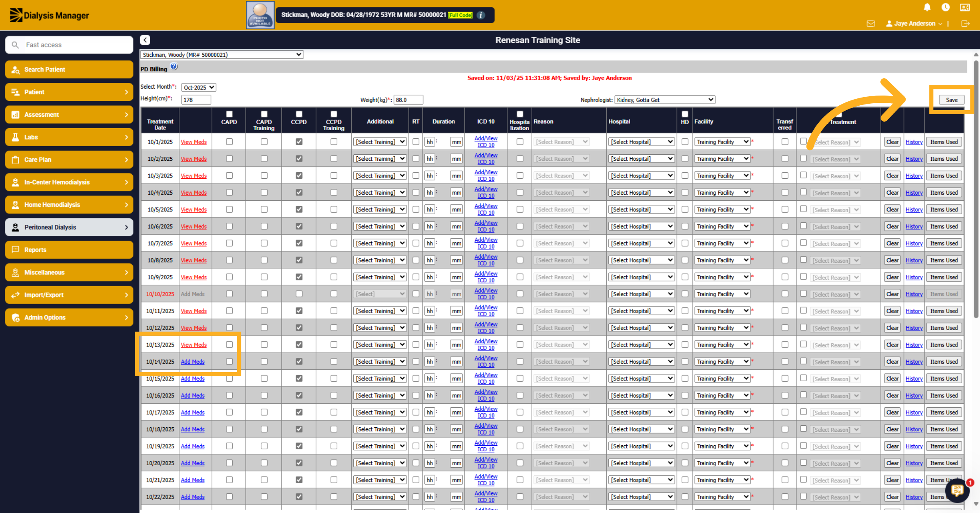
Task: Open the Jaye Anderson user menu
Action: [x=914, y=24]
